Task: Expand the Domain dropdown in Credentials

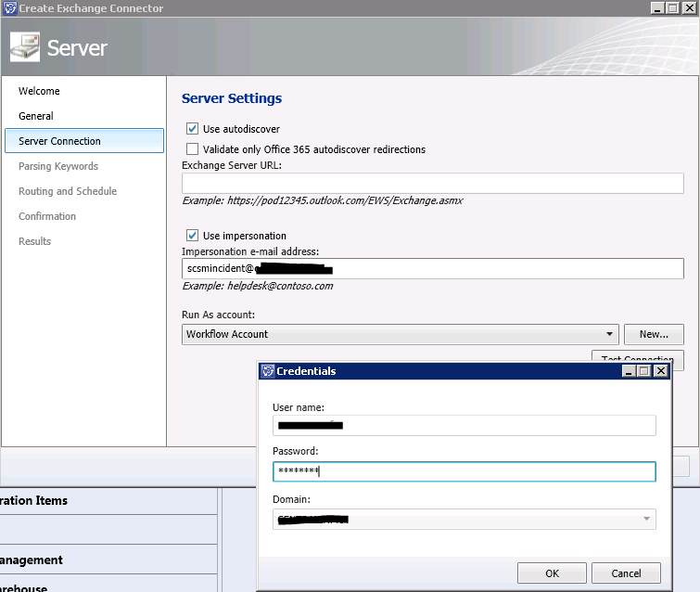Action: click(646, 519)
